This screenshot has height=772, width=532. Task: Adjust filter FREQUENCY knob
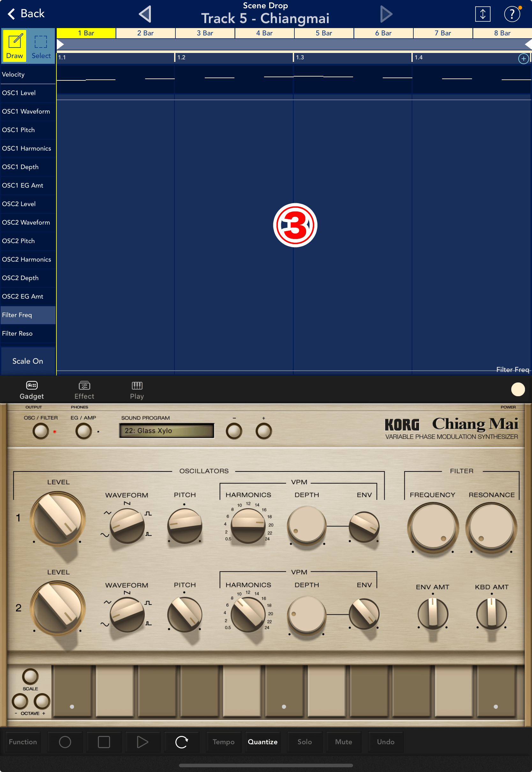(x=433, y=527)
